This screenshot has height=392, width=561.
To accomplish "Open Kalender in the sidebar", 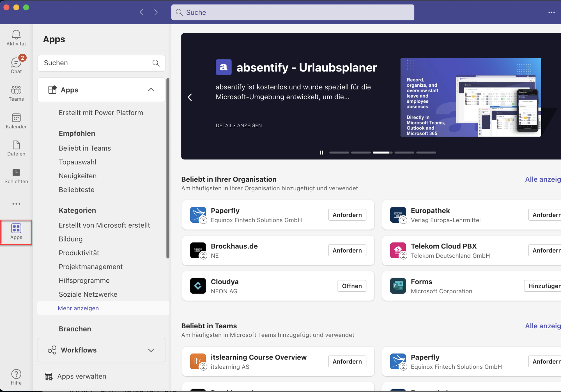I will pos(16,121).
